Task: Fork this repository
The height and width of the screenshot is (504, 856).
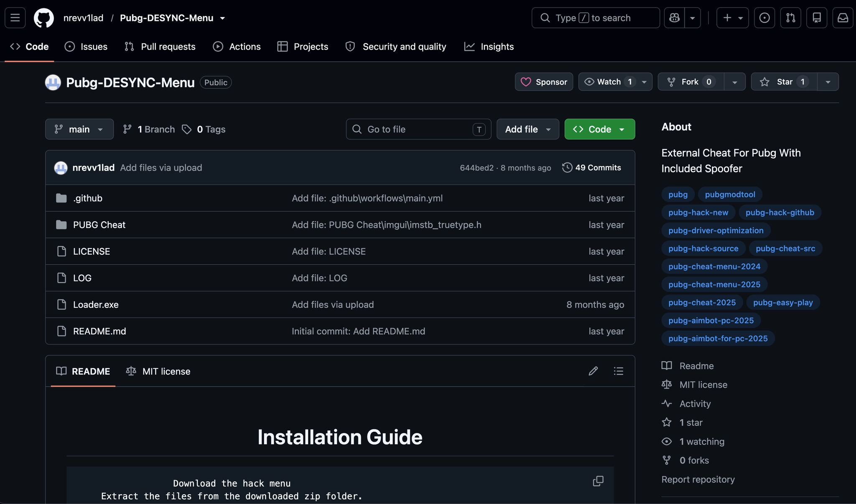Action: click(691, 82)
